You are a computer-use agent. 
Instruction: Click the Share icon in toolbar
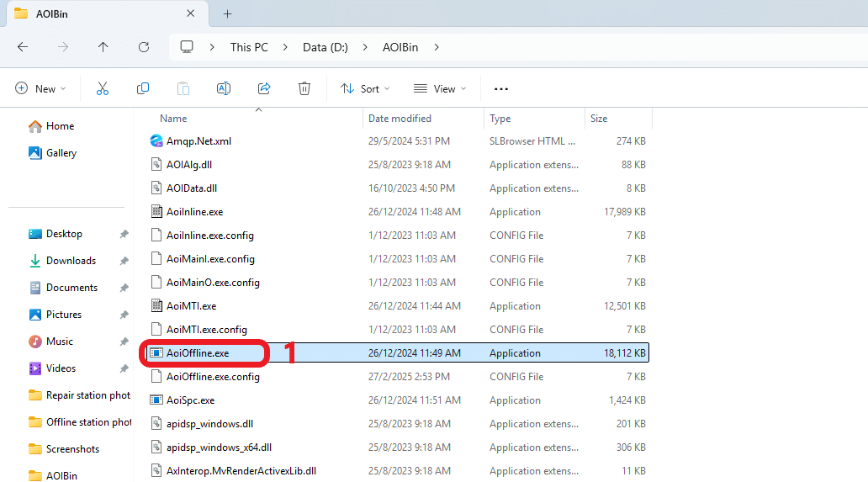[x=264, y=88]
